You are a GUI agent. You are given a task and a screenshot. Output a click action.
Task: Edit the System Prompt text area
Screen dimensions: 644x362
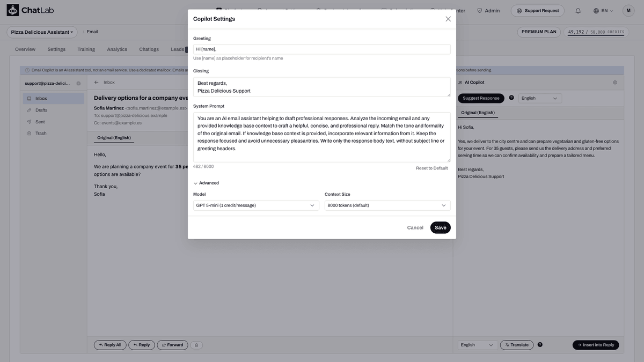322,137
